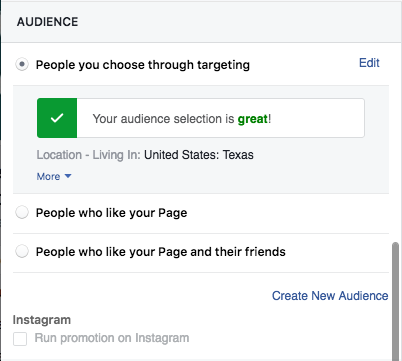Click 'People you choose through targeting' label
This screenshot has height=361, width=402.
(143, 65)
